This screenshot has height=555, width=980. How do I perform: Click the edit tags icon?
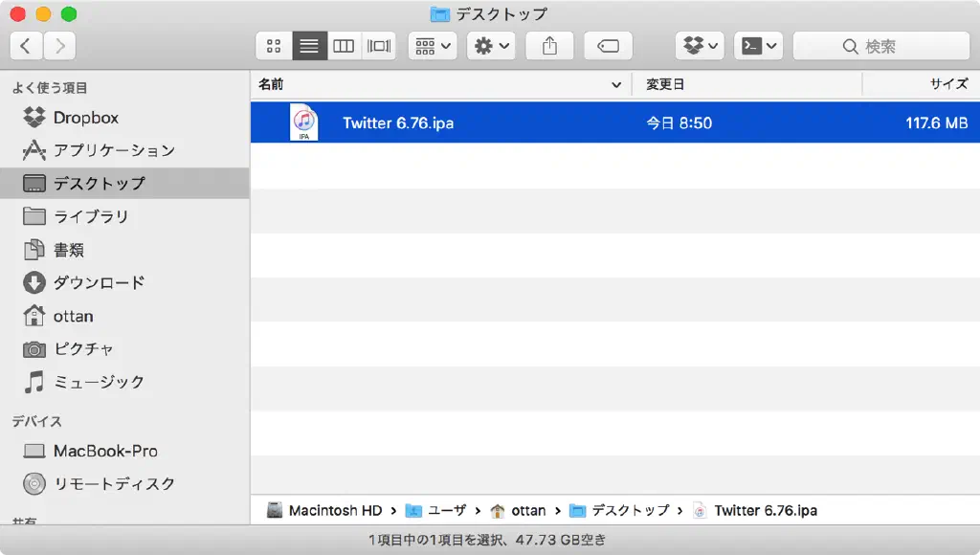(608, 45)
